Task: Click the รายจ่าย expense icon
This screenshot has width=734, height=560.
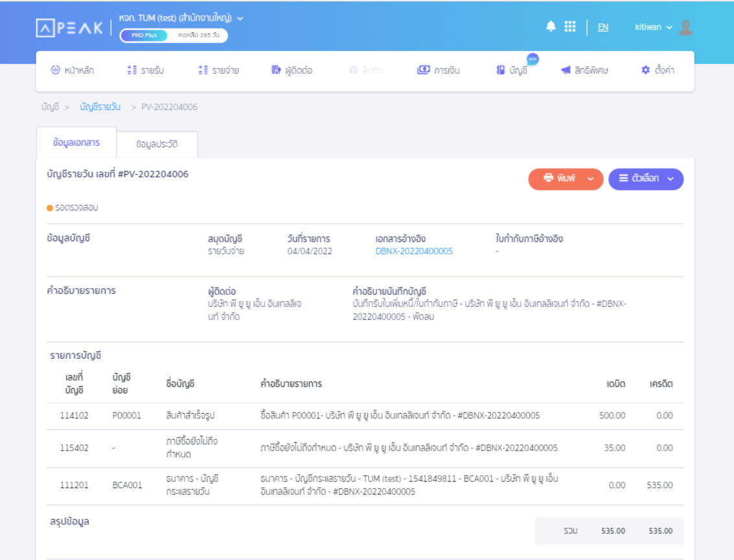Action: tap(203, 70)
